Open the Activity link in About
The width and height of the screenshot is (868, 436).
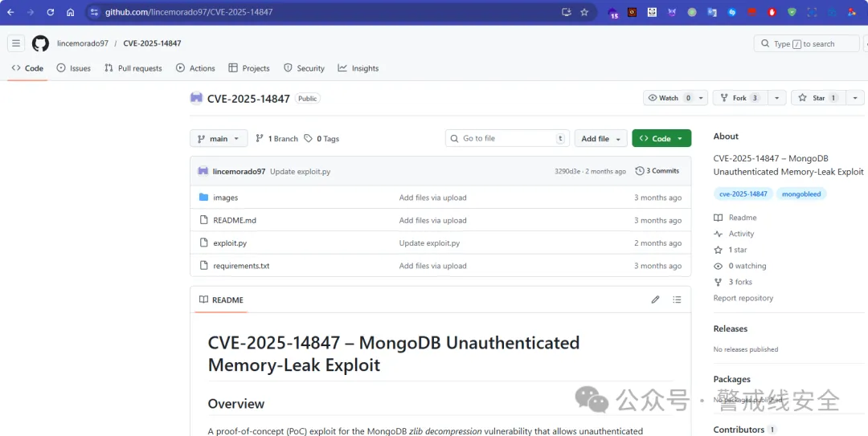click(734, 234)
